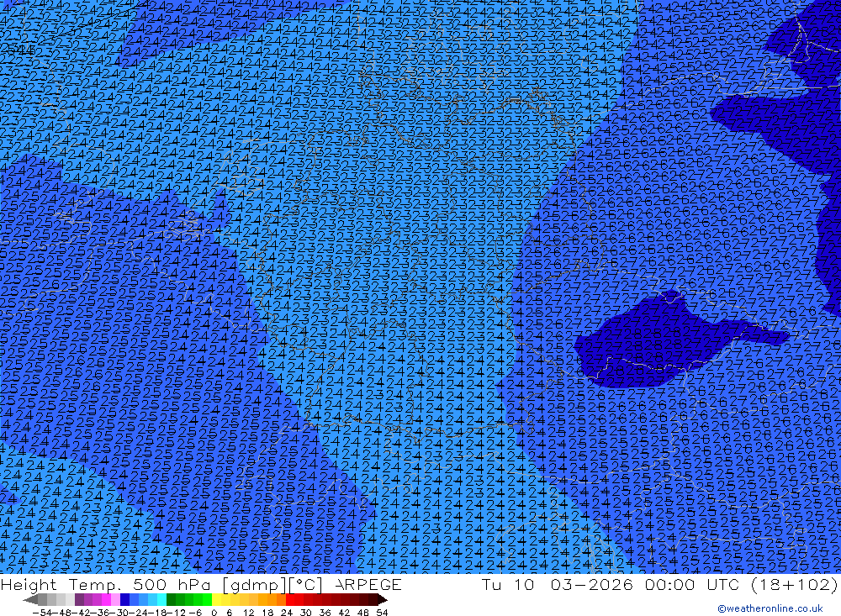Image resolution: width=841 pixels, height=616 pixels.
Task: Click the '54' label at the scale's right end
Action: 382,613
